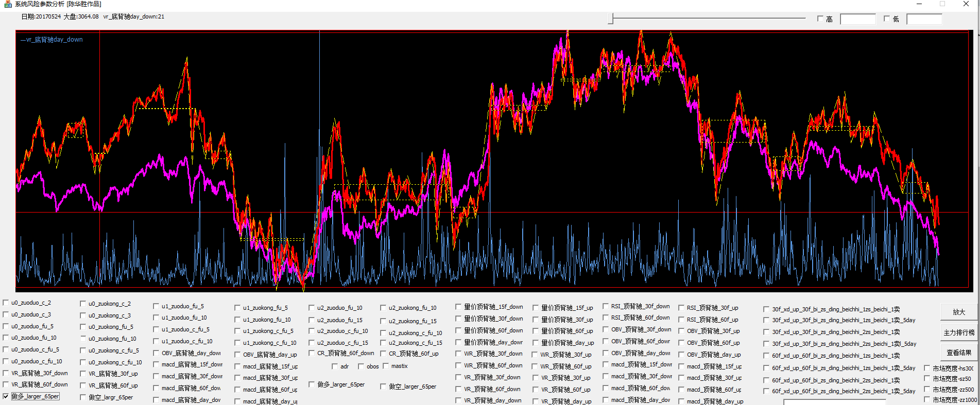Click the 日期:20170524 status text
Viewport: 980px width, 405px height.
(41, 16)
